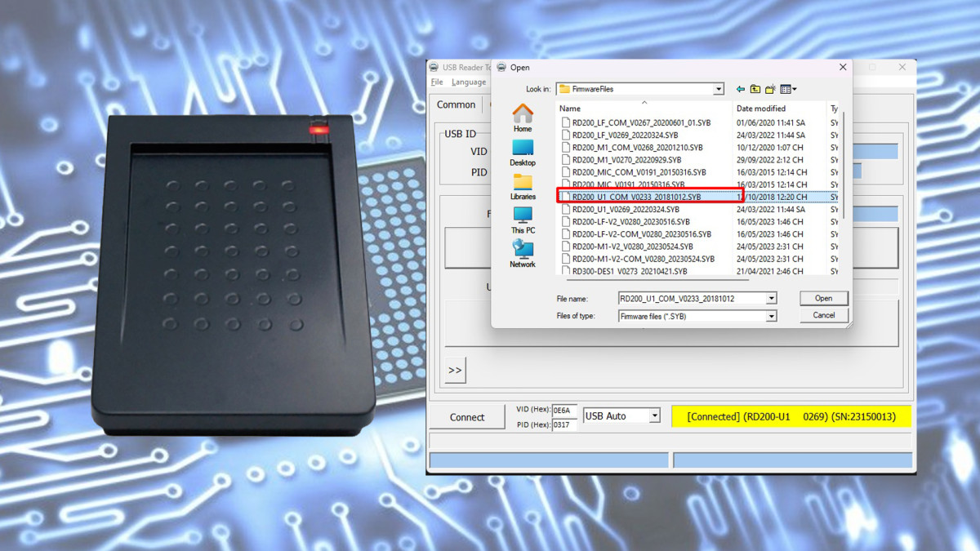This screenshot has height=551, width=980.
Task: Expand the Look in folder dropdown
Action: (x=719, y=89)
